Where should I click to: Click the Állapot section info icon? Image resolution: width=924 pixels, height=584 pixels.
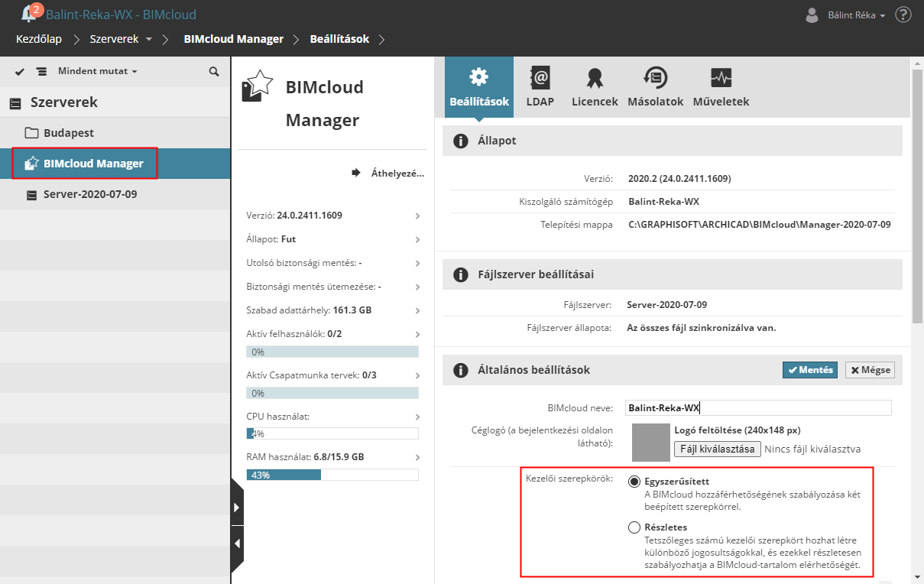click(460, 141)
